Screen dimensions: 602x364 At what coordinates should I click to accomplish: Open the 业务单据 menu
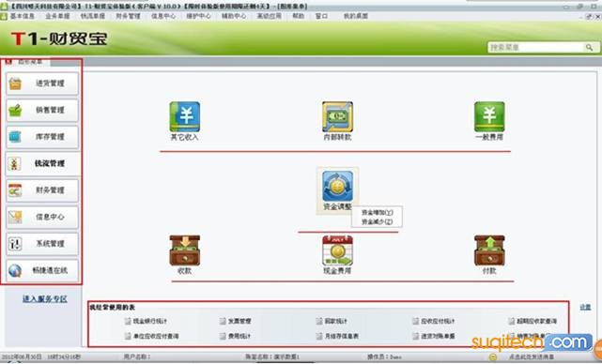[x=57, y=16]
